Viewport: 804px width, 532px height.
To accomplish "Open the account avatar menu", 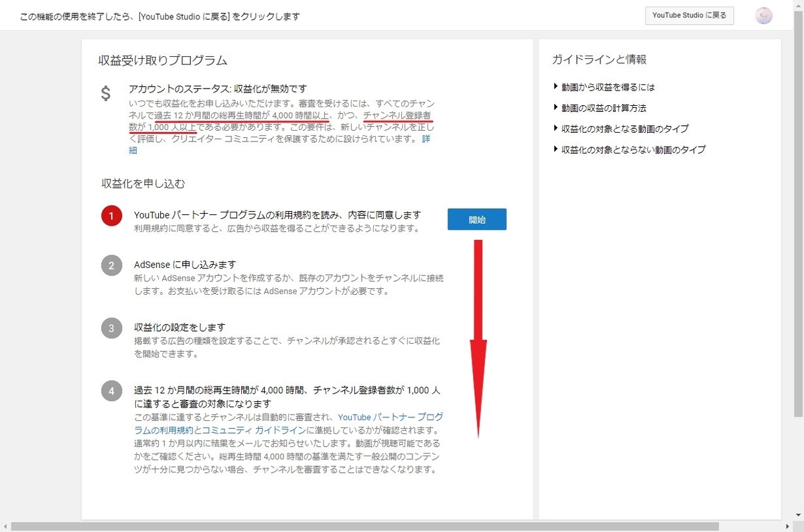I will tap(763, 16).
